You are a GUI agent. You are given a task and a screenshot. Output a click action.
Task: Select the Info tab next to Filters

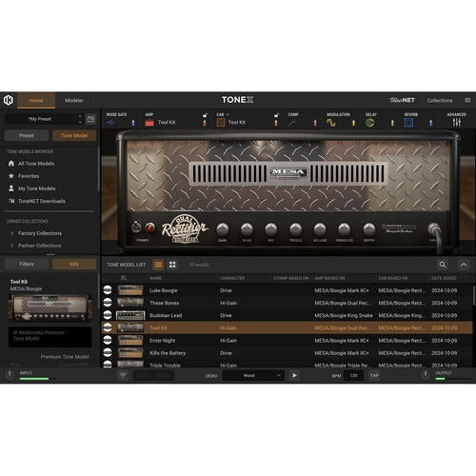click(74, 264)
